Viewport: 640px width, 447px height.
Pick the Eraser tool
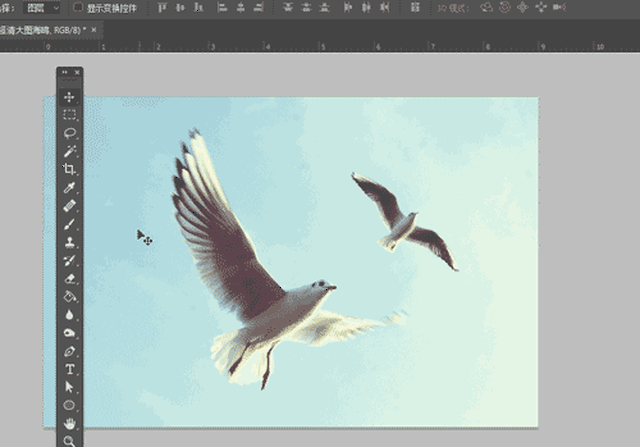point(69,278)
